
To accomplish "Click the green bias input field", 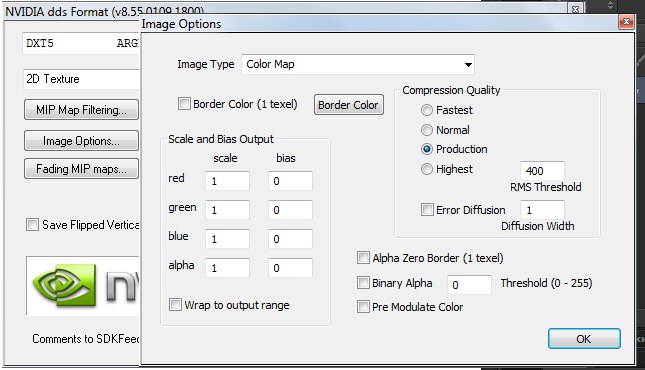I will point(290,210).
